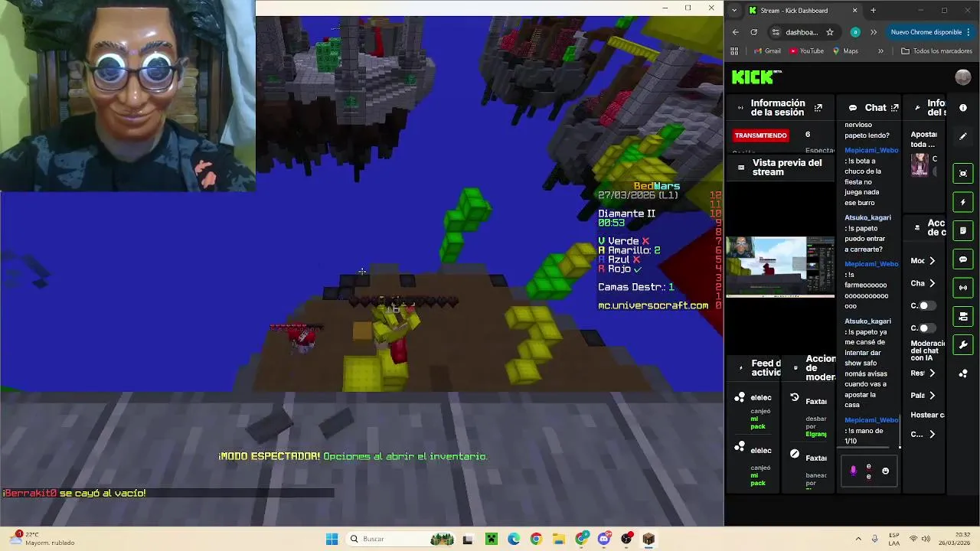Viewport: 980px width, 551px height.
Task: Open site information icon in address bar
Action: pyautogui.click(x=776, y=32)
